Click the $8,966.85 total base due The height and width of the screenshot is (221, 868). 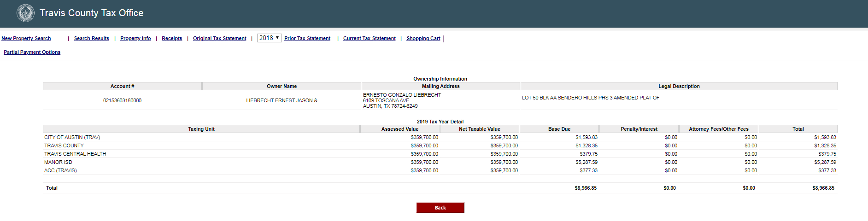pos(586,188)
